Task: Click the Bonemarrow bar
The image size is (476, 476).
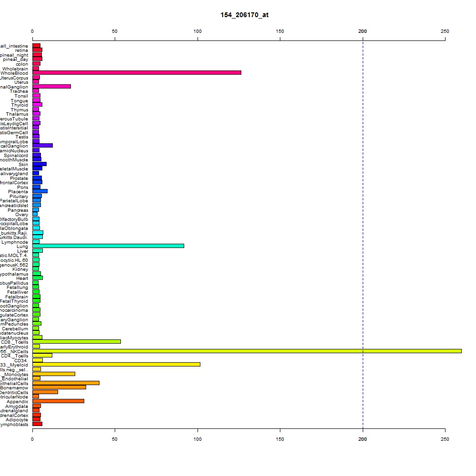Action: [59, 387]
